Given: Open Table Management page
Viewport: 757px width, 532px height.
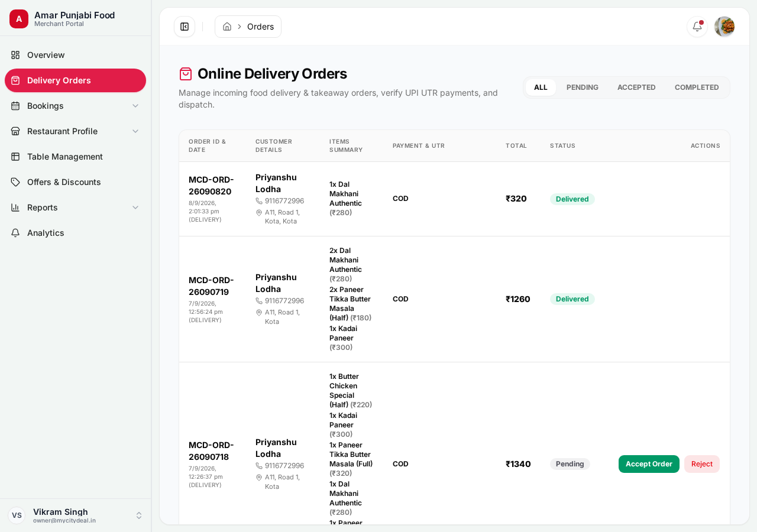Looking at the screenshot, I should point(76,157).
